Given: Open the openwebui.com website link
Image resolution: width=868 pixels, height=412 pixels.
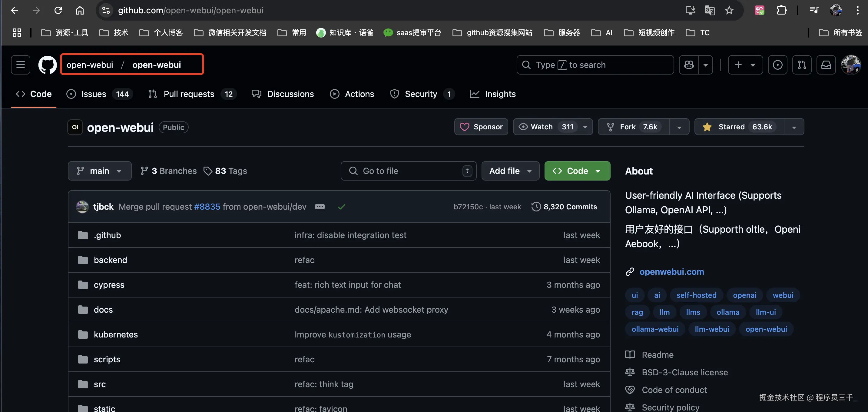Looking at the screenshot, I should [671, 272].
